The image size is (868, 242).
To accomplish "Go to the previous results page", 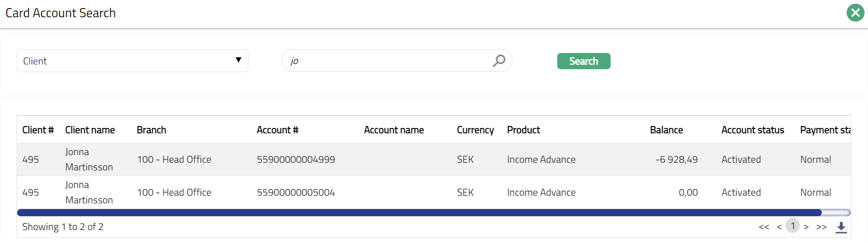I will [x=779, y=227].
